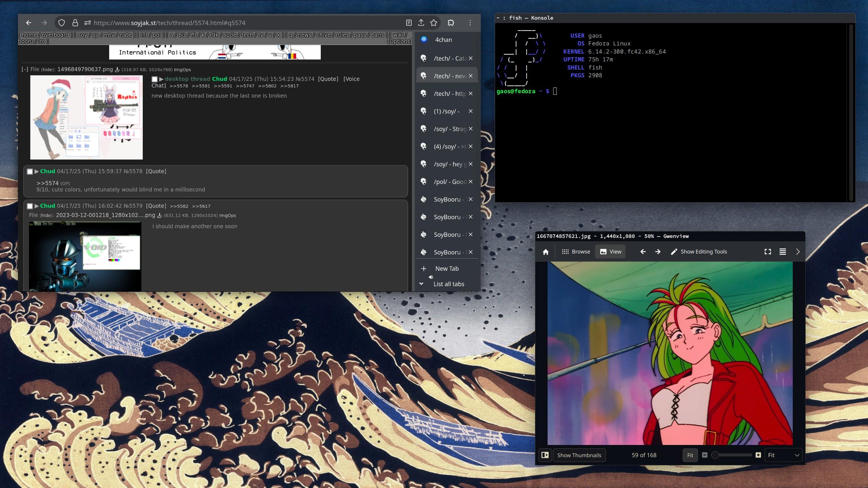Click download icon next to 2023-03-12 file
This screenshot has height=488, width=868.
[x=159, y=216]
